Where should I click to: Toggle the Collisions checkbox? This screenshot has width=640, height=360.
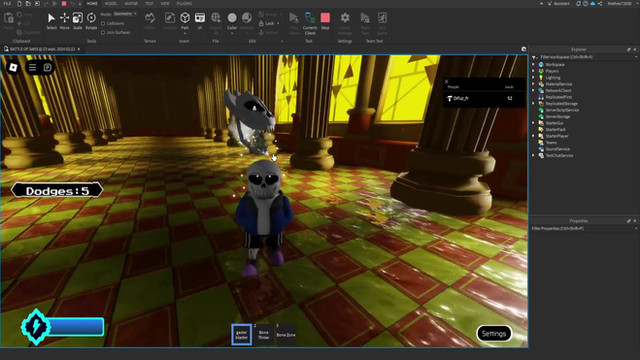[103, 24]
